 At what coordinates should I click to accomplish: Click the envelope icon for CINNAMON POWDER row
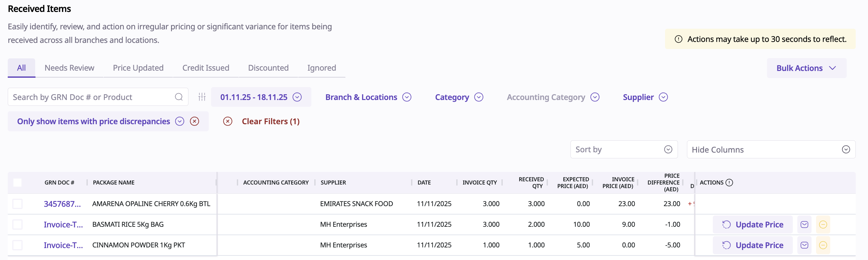[x=804, y=245]
